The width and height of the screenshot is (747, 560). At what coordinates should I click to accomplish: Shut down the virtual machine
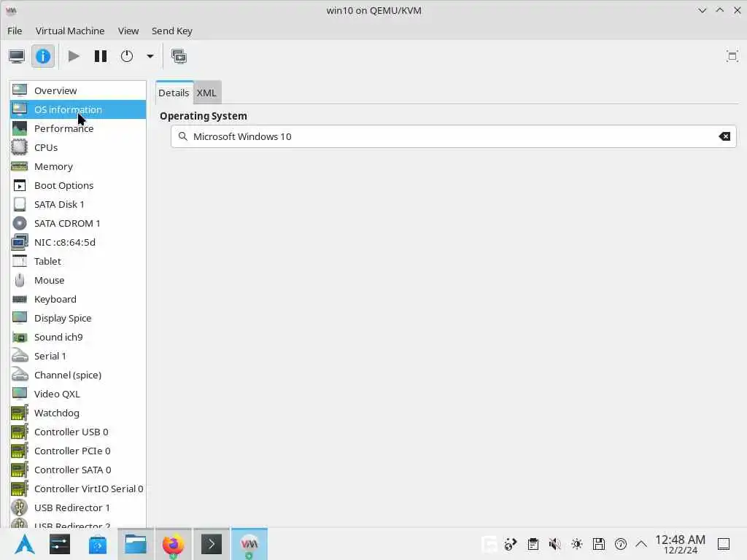pos(127,56)
